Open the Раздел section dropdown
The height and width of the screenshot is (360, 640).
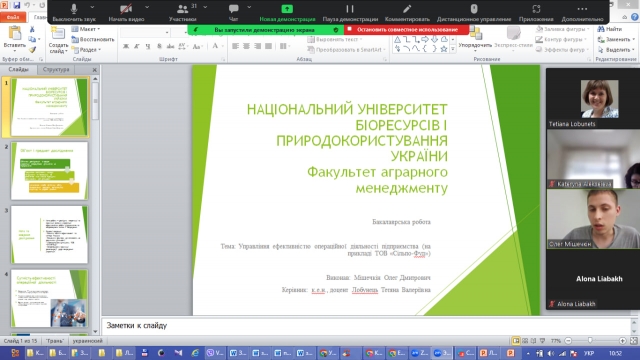point(87,50)
